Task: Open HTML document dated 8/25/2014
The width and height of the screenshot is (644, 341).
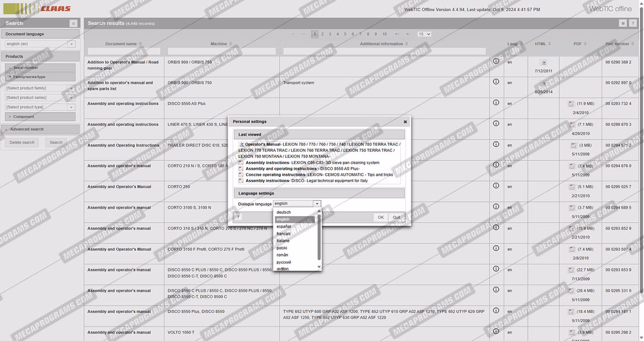Action: (x=543, y=83)
